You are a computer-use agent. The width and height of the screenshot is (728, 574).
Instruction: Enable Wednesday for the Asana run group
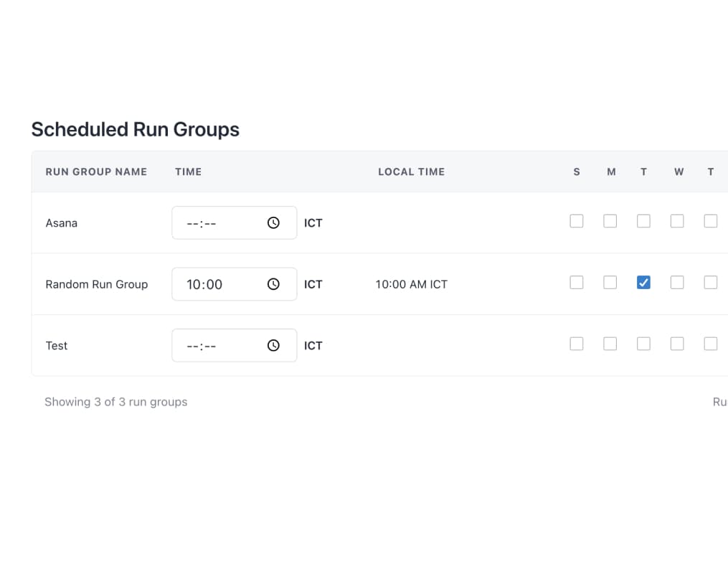tap(677, 221)
